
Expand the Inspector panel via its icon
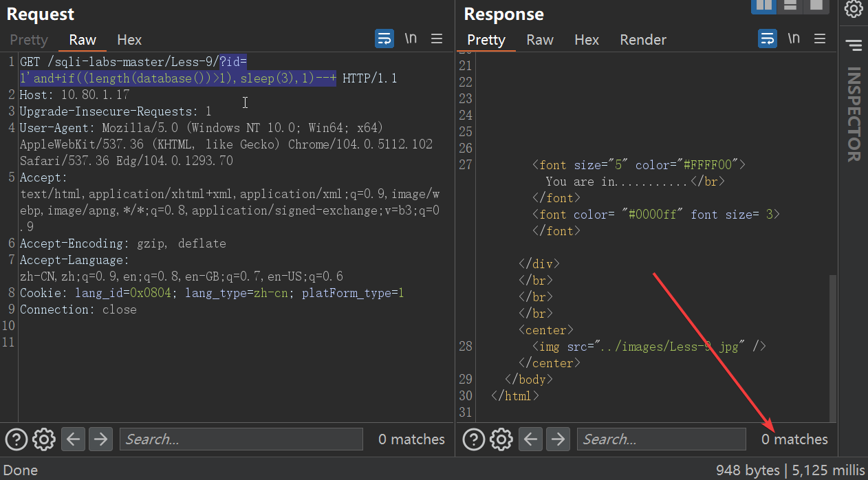pos(854,46)
